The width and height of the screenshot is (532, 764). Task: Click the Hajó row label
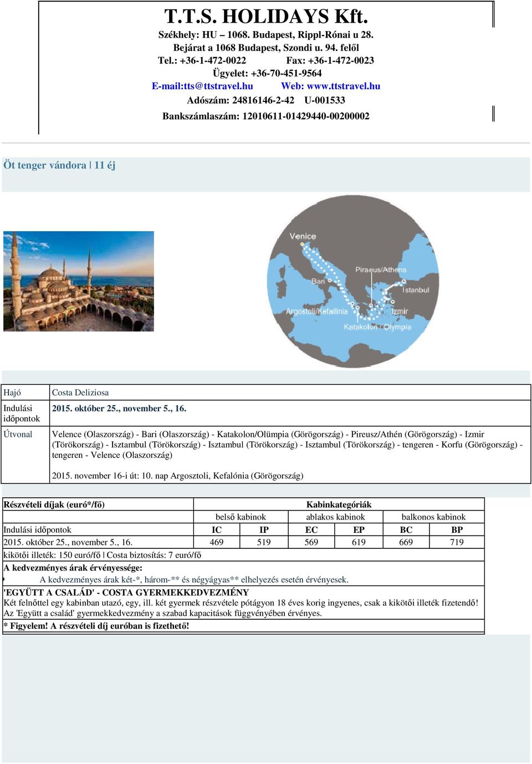[x=12, y=393]
